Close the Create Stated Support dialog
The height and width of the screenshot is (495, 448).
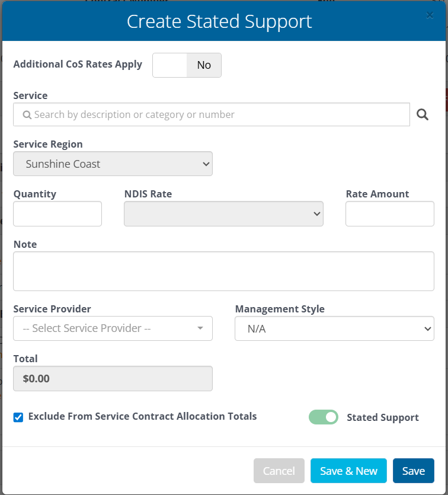pos(430,16)
